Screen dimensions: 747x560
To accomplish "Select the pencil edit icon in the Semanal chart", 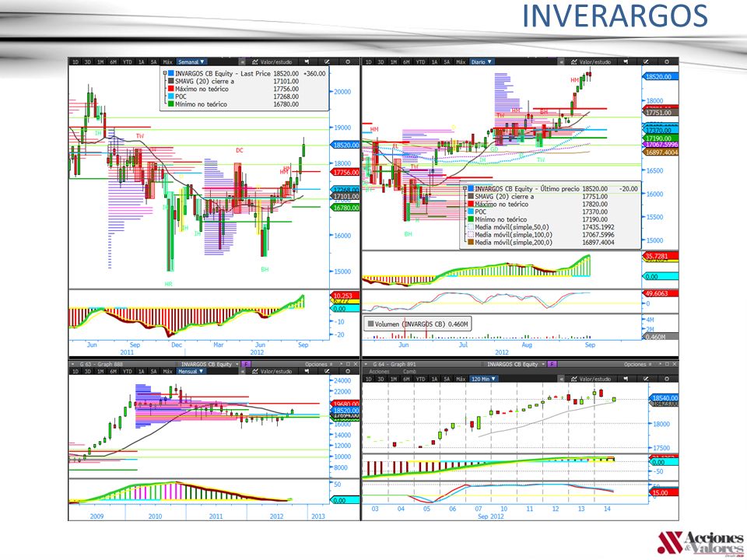I will 327,62.
